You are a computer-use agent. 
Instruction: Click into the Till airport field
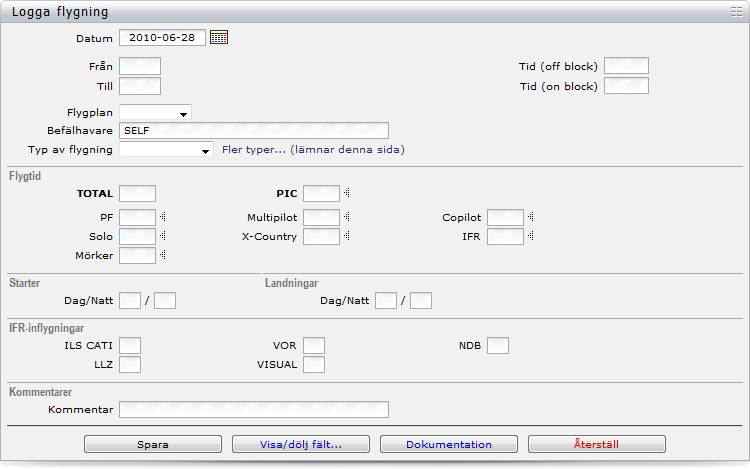(x=140, y=86)
